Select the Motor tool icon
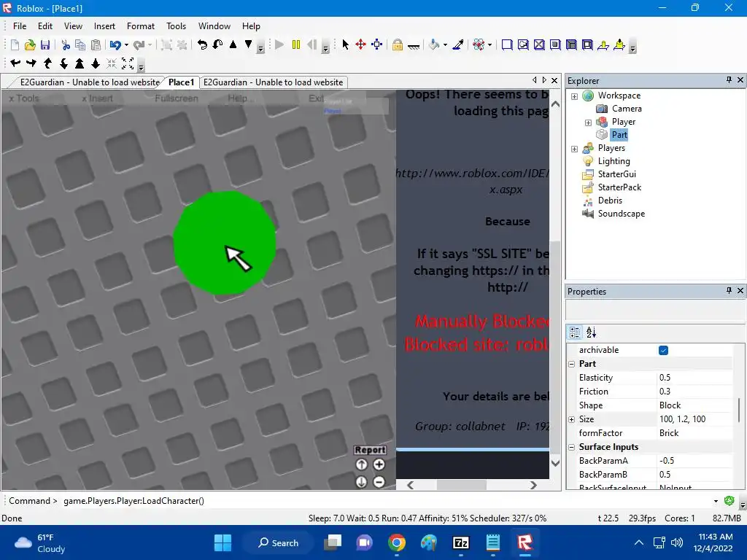The height and width of the screenshot is (560, 747). [x=619, y=44]
